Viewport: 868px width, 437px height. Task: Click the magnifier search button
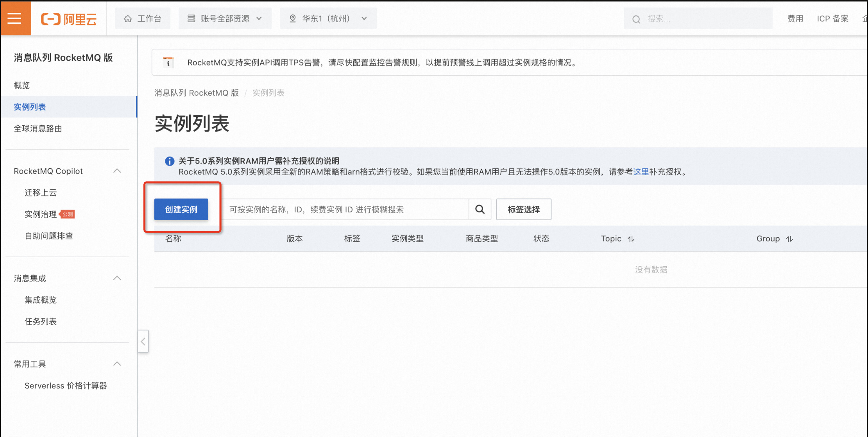click(480, 209)
